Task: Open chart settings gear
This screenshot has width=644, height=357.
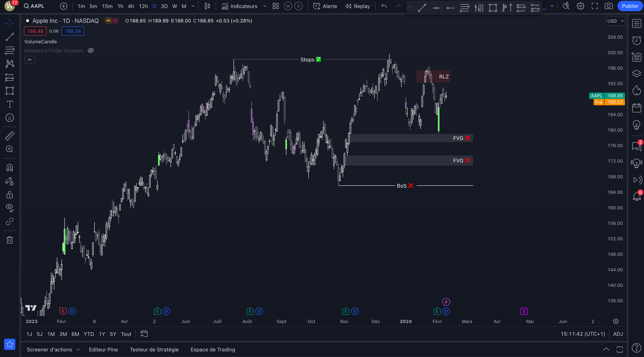Action: click(x=580, y=6)
